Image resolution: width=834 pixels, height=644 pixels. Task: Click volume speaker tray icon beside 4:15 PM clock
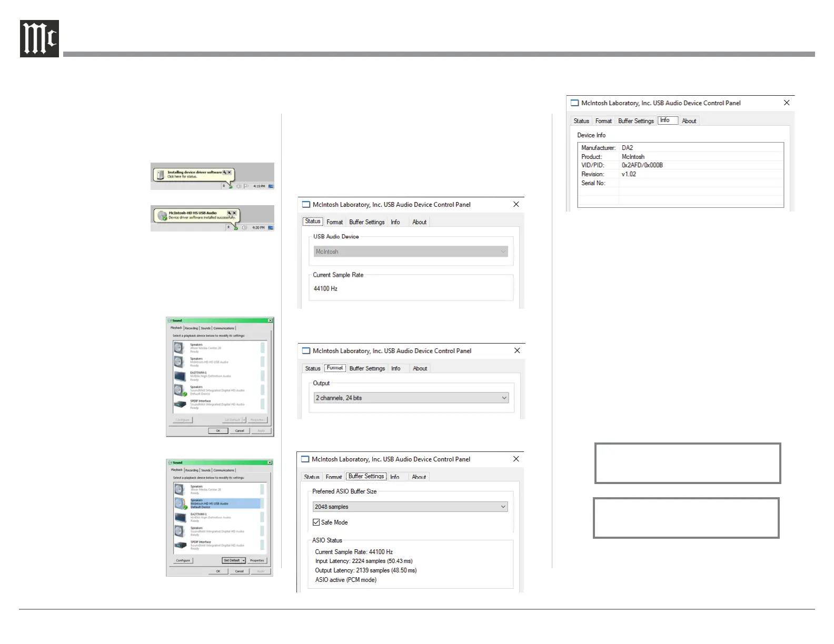tap(239, 186)
